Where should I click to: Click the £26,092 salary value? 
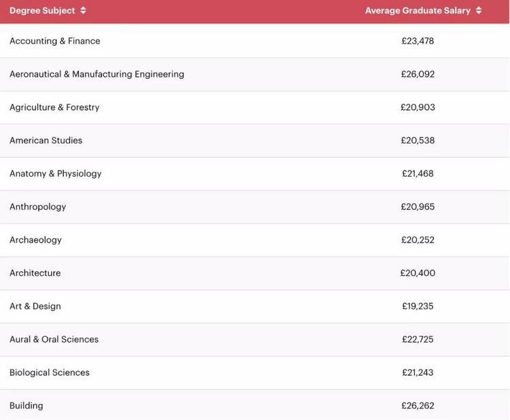point(418,74)
